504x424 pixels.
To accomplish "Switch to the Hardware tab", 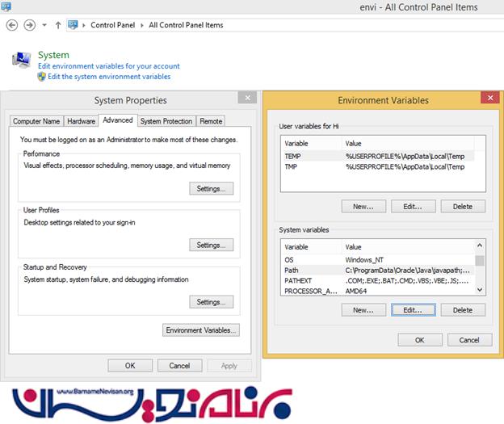I will [81, 121].
